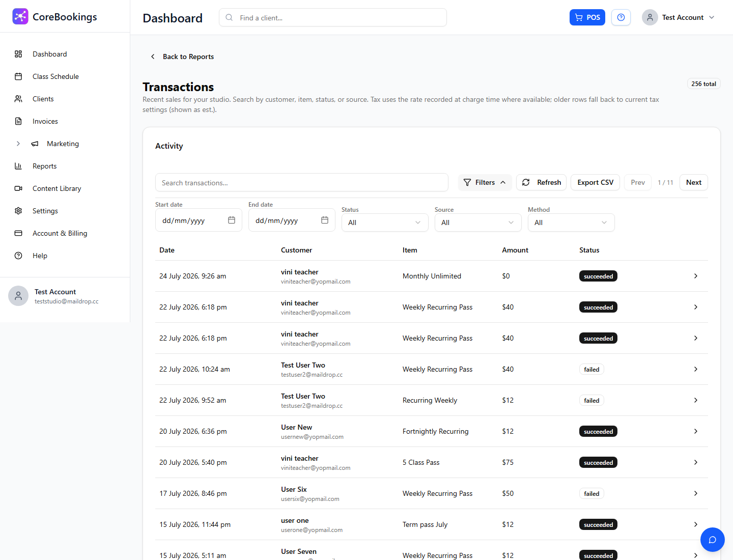
Task: Click customer User New
Action: tap(296, 427)
